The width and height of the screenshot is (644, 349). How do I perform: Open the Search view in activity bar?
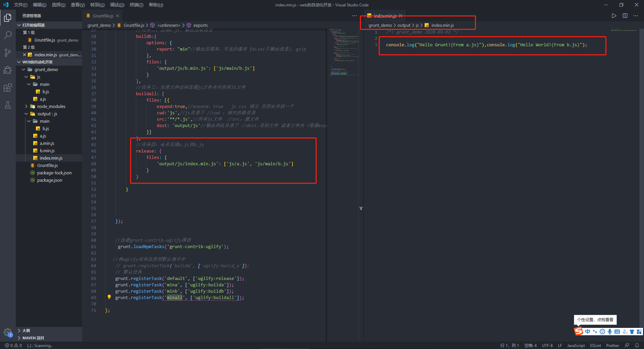[8, 35]
